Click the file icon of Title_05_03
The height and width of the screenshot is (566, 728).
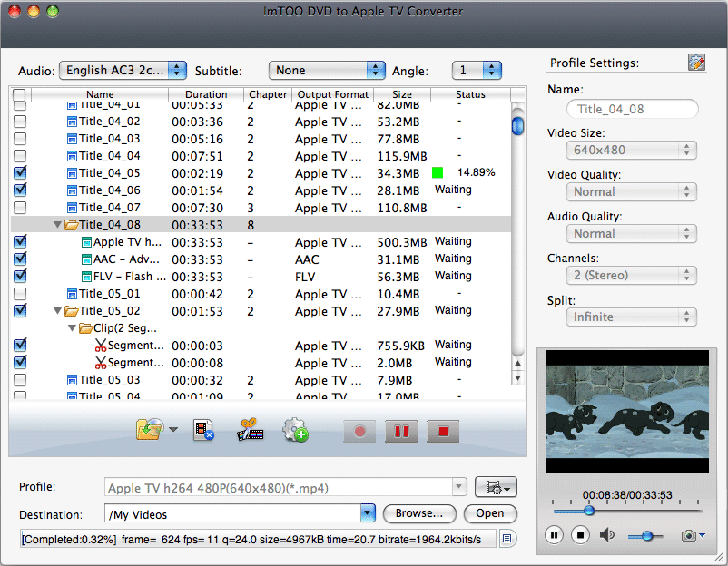click(72, 381)
